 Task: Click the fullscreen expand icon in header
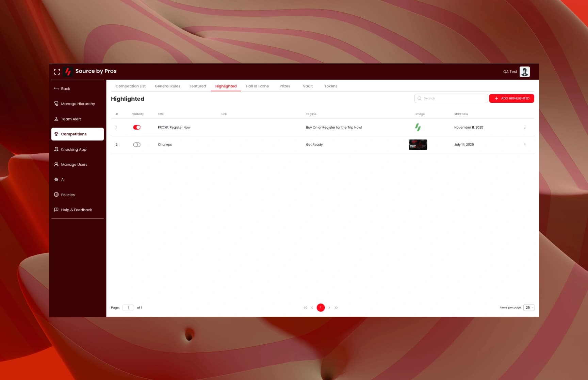pos(57,71)
